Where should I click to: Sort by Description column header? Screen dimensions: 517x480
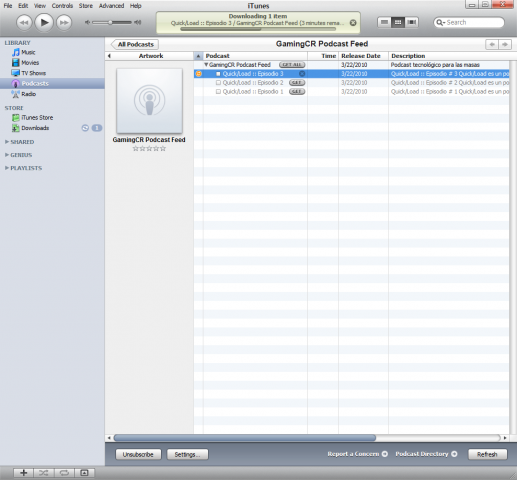(x=449, y=56)
